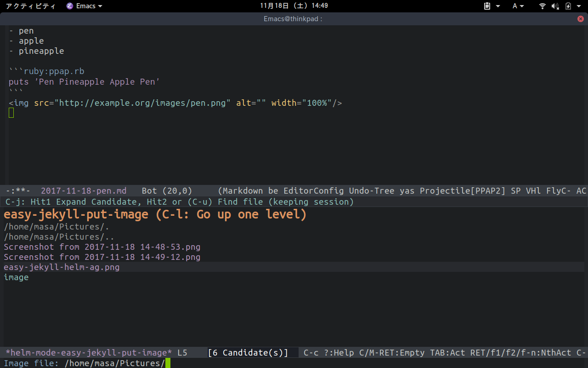Select the 'image' directory candidate
Image resolution: width=588 pixels, height=368 pixels.
pyautogui.click(x=16, y=277)
